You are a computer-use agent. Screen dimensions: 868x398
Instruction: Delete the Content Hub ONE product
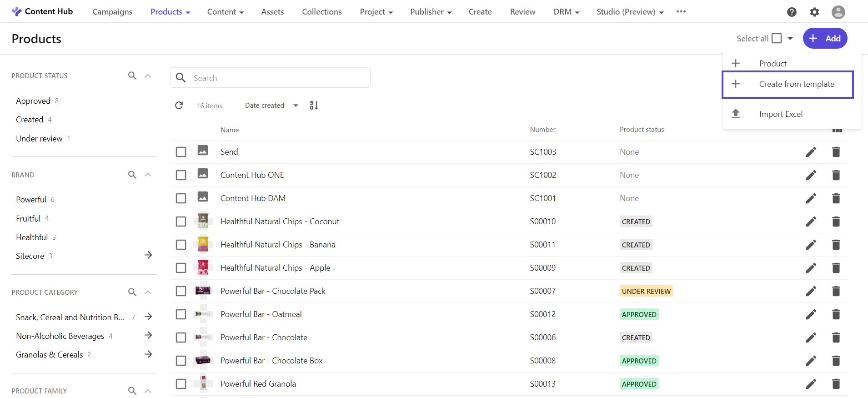[836, 175]
